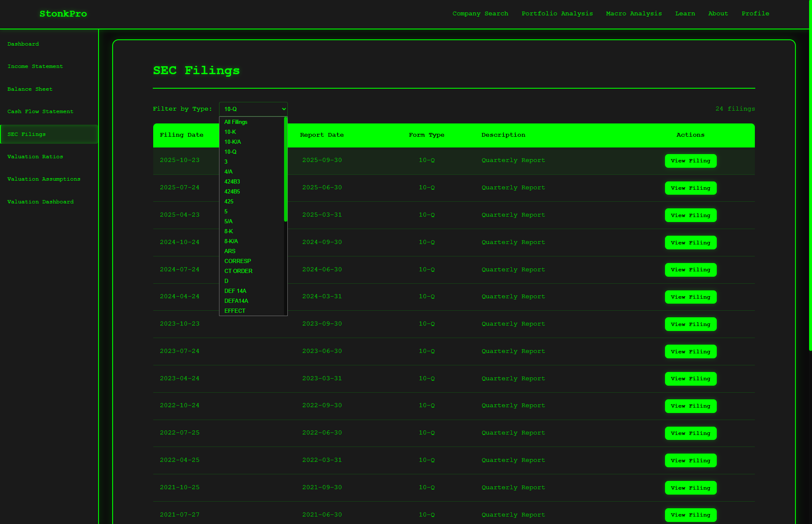
Task: Open Company Search in top navigation
Action: (480, 14)
